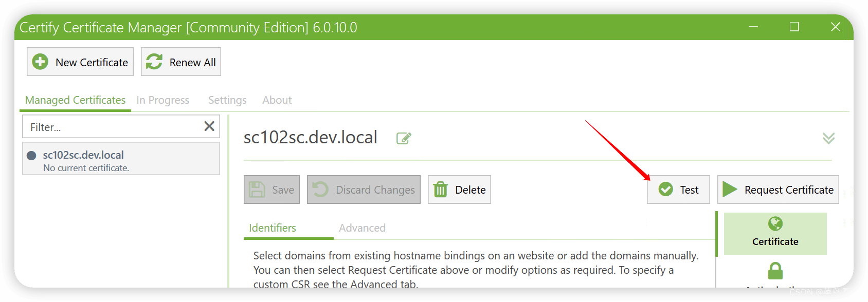The width and height of the screenshot is (868, 302).
Task: Minimize the Certify window
Action: (x=753, y=27)
